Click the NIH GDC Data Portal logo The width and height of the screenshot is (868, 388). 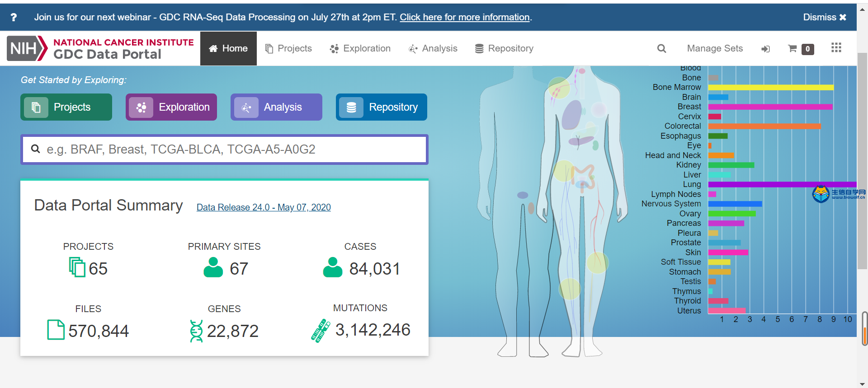[100, 48]
